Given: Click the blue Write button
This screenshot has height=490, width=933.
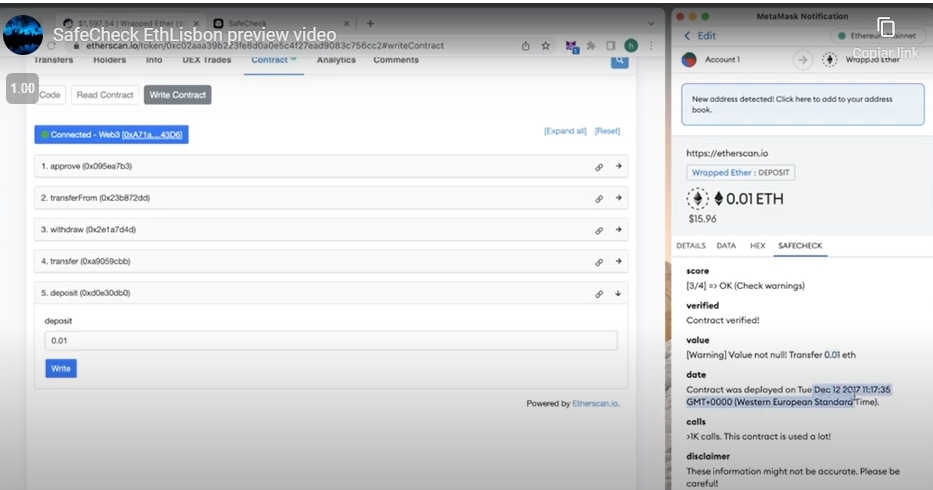Looking at the screenshot, I should click(x=61, y=369).
